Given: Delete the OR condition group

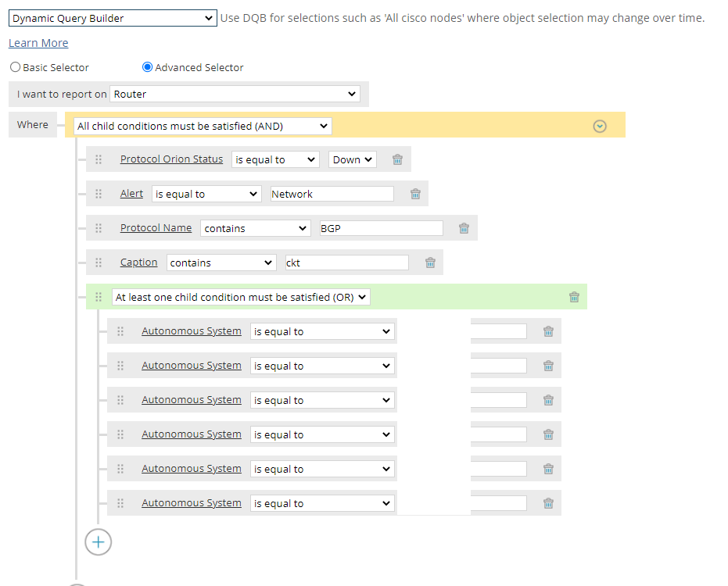Looking at the screenshot, I should pos(574,297).
